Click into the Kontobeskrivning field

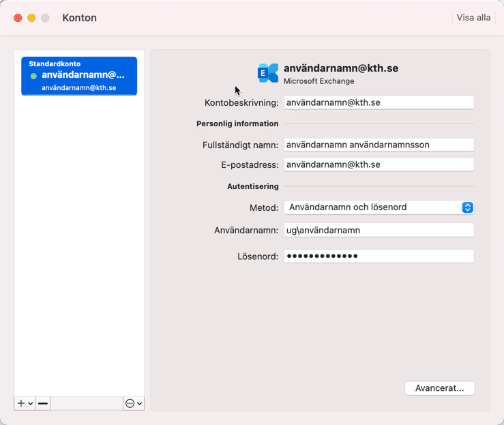(x=379, y=102)
